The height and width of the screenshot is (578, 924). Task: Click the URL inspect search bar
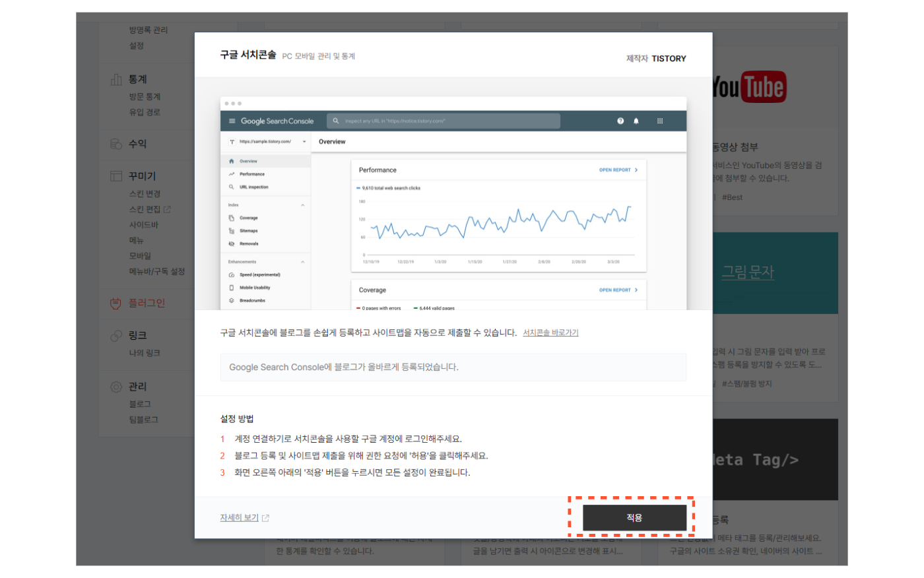pyautogui.click(x=443, y=121)
